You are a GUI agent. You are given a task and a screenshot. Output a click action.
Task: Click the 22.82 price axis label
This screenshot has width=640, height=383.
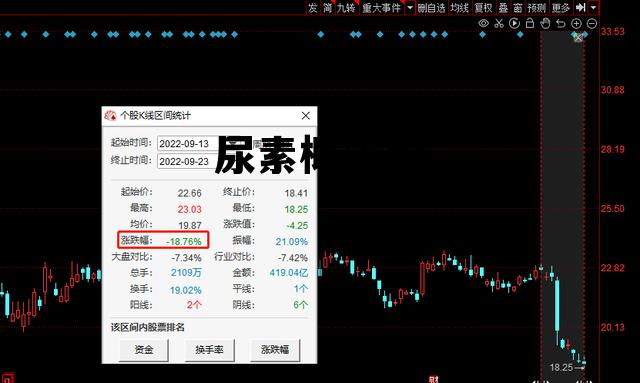coord(612,268)
